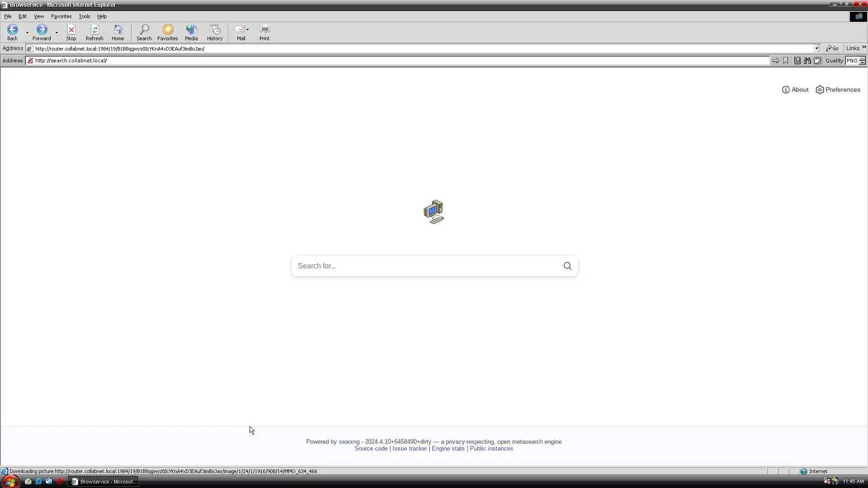Image resolution: width=868 pixels, height=488 pixels.
Task: Click the 'Search for...' input field
Action: click(425, 266)
